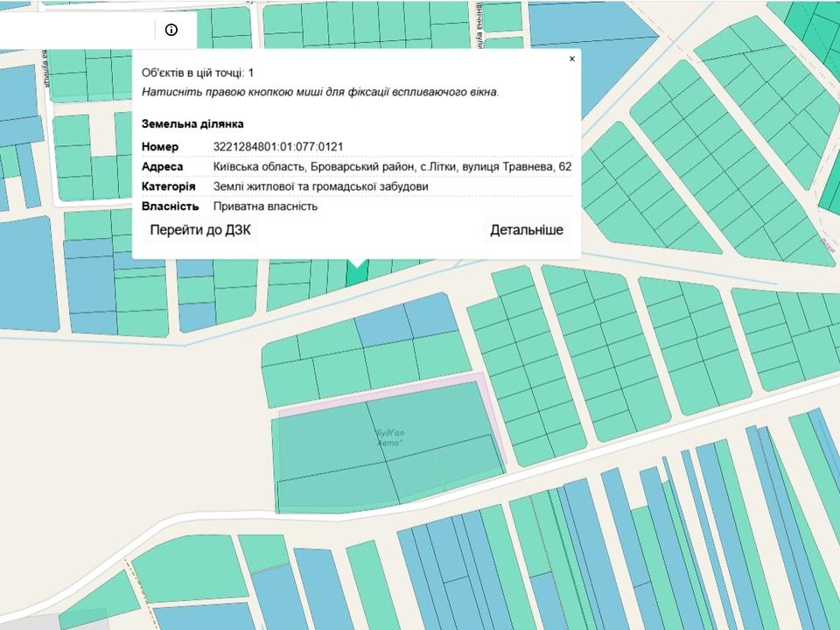Click the info icon beside the search box
The width and height of the screenshot is (840, 630).
click(171, 30)
